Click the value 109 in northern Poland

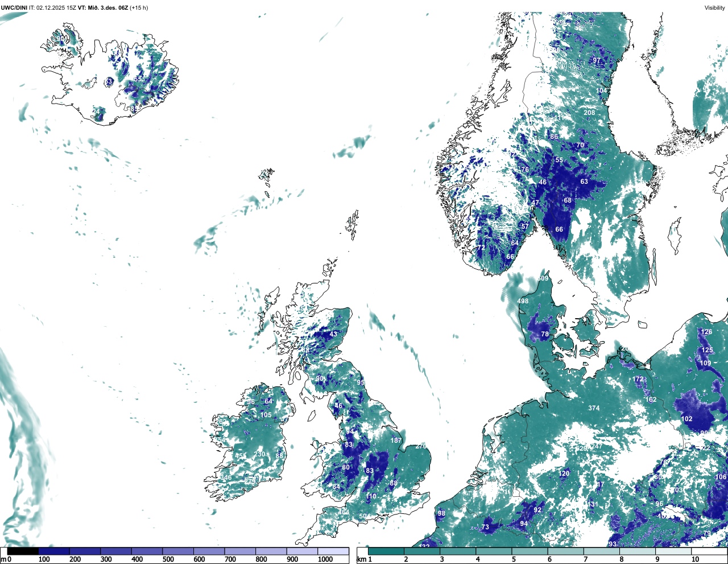point(705,363)
